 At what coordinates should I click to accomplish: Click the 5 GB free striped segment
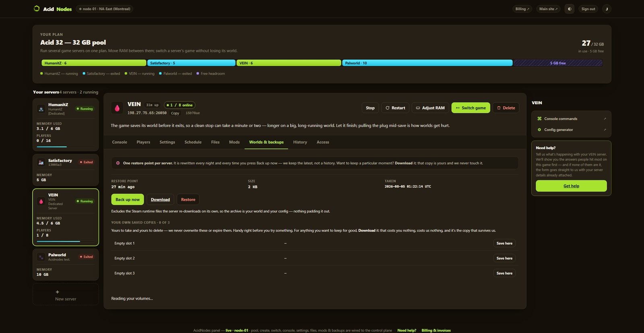[x=558, y=63]
